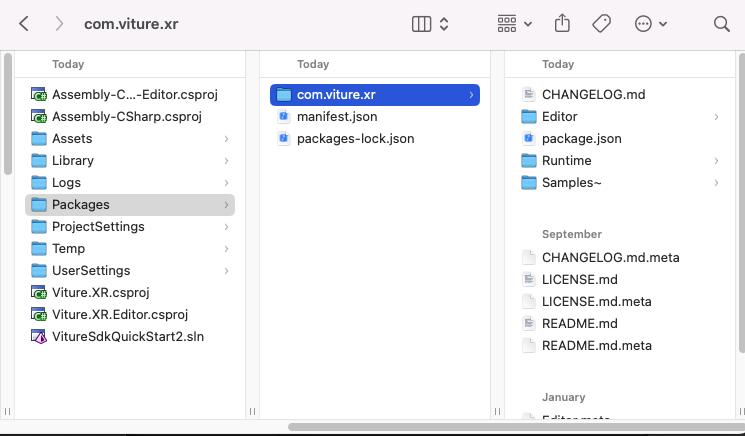Select the Editor folder icon
Screen dimensions: 745x436
point(529,116)
